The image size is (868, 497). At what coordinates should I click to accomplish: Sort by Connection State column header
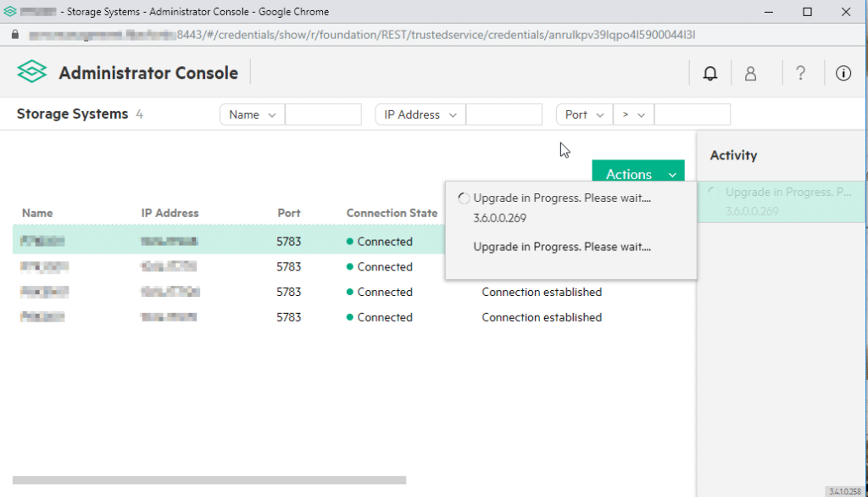[x=392, y=213]
